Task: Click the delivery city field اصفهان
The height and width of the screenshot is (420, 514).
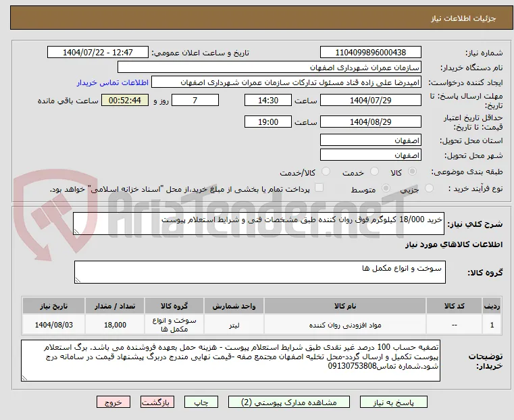Action: [x=370, y=155]
